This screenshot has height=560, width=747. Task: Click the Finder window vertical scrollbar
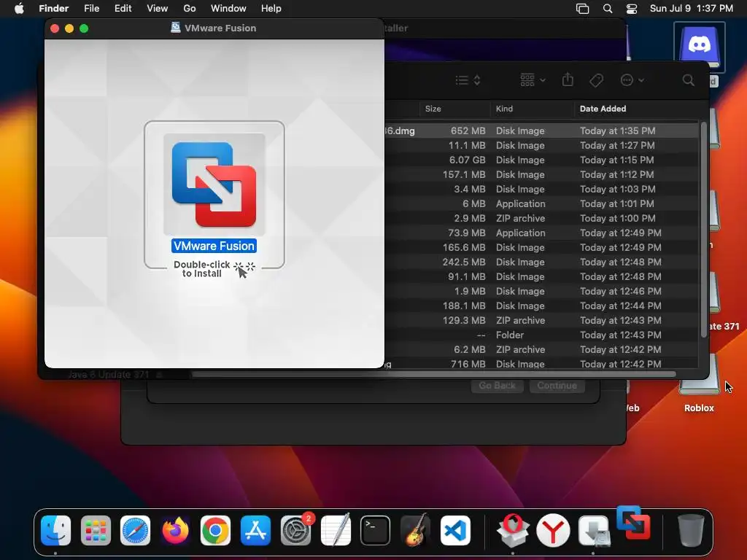point(704,230)
